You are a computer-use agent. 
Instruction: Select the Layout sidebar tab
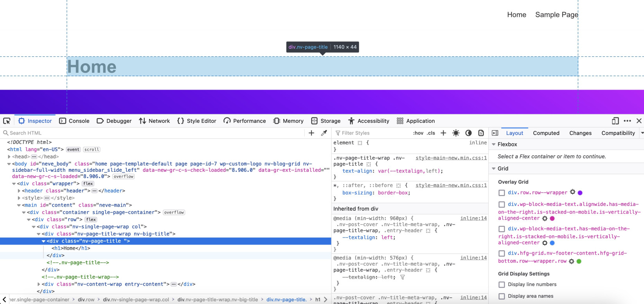point(514,133)
